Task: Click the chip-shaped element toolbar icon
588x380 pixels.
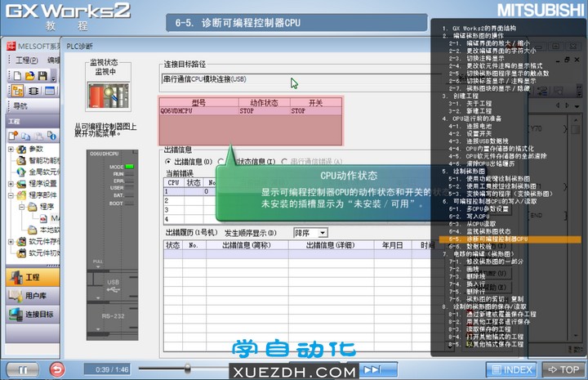Action: pyautogui.click(x=33, y=91)
